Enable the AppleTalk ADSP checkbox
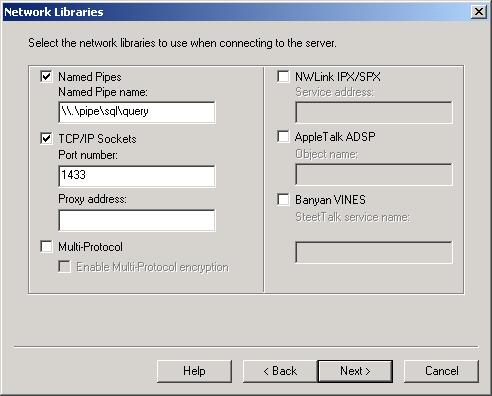Screen dimensions: 492x396 283,136
